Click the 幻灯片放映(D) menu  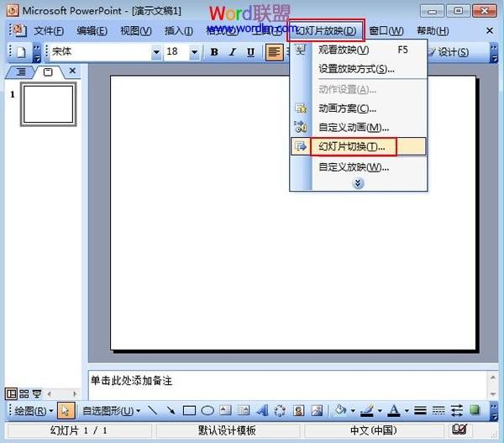[x=326, y=31]
